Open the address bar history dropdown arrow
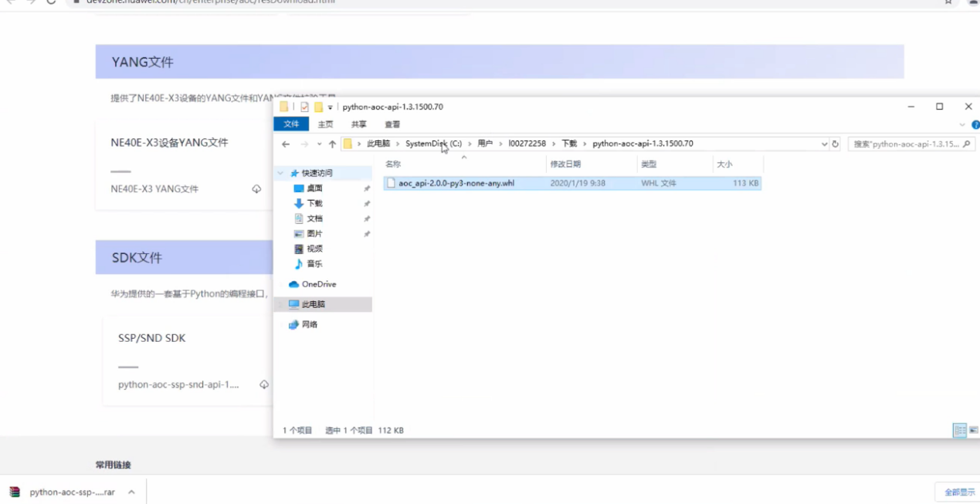 [824, 144]
